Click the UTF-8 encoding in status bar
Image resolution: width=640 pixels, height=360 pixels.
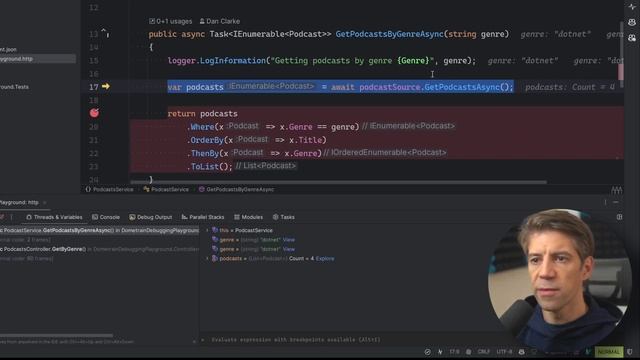click(x=504, y=352)
